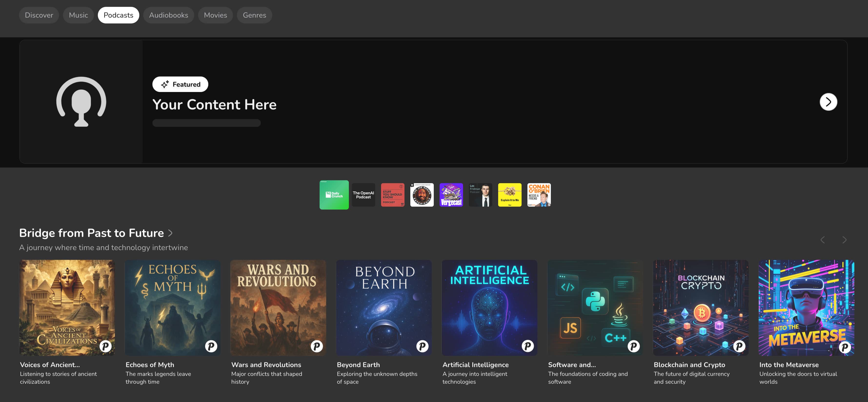The width and height of the screenshot is (868, 402).
Task: Open the Artificial Intelligence podcast title link
Action: 475,365
